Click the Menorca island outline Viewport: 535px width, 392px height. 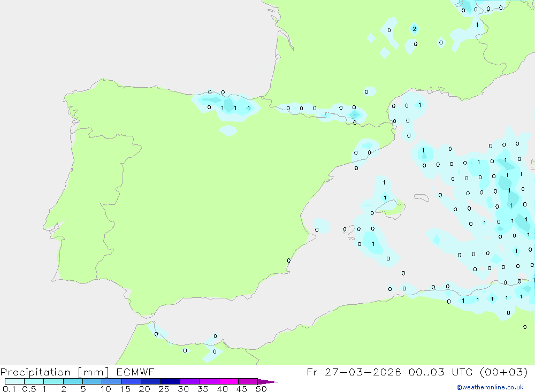tap(422, 198)
